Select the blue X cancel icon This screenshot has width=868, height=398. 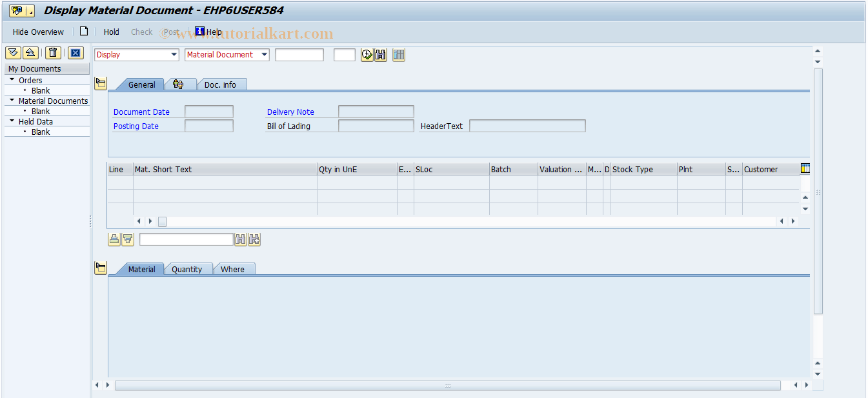(76, 53)
